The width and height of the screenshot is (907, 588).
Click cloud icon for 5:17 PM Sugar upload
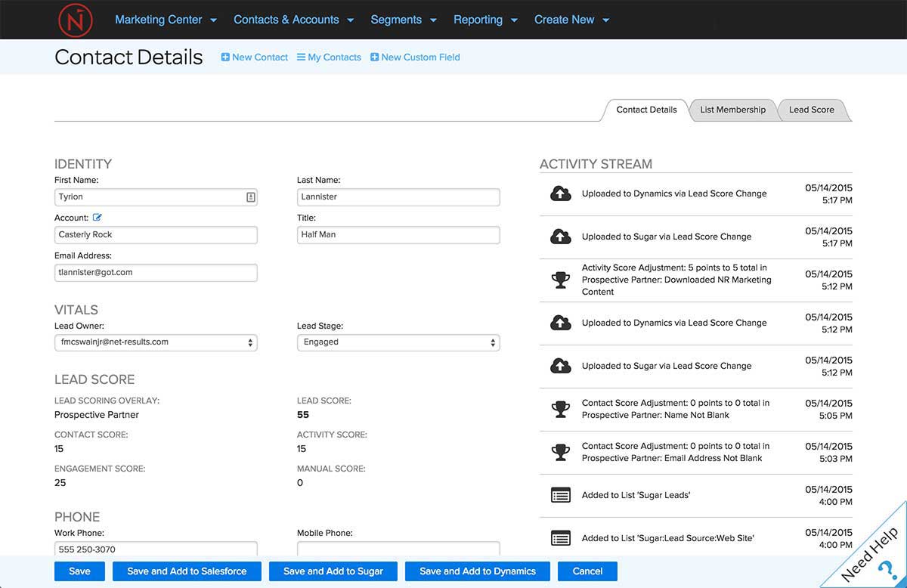coord(560,237)
